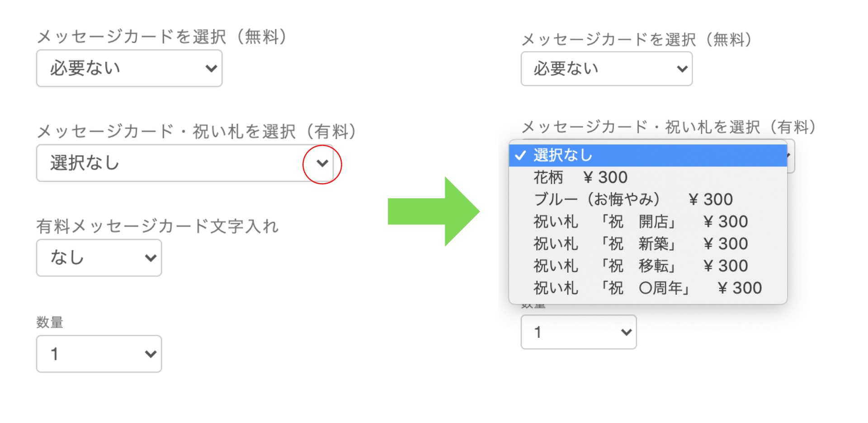Open left free message card dropdown
Viewport: 868px width, 423px height.
[x=129, y=68]
